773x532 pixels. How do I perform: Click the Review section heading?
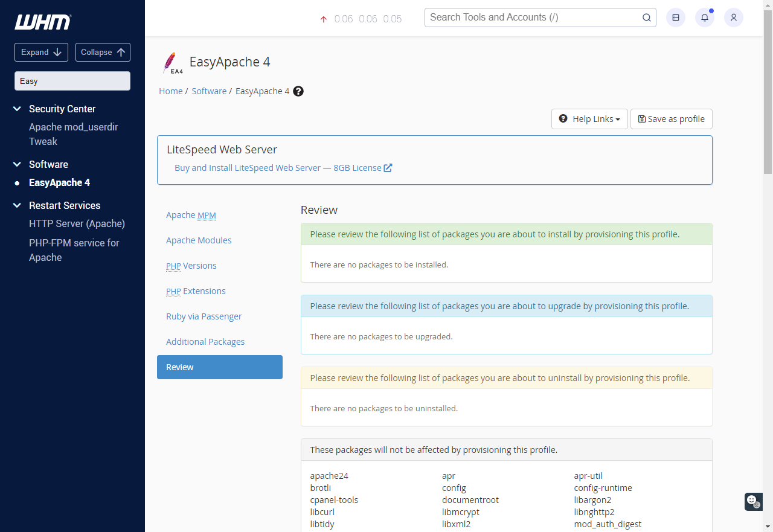coord(319,210)
